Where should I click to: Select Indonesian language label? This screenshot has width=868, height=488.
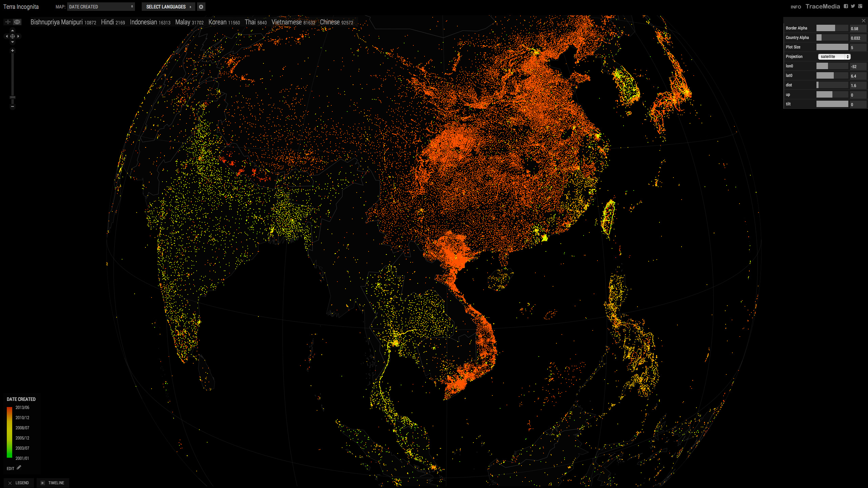coord(150,22)
